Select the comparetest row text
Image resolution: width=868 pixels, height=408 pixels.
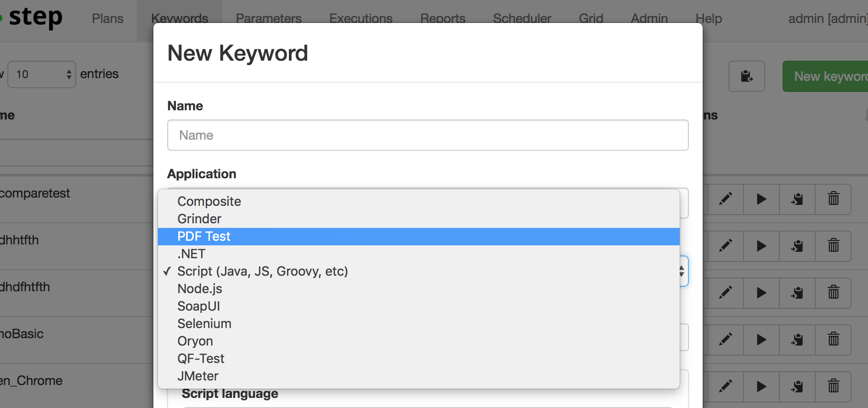[x=35, y=193]
